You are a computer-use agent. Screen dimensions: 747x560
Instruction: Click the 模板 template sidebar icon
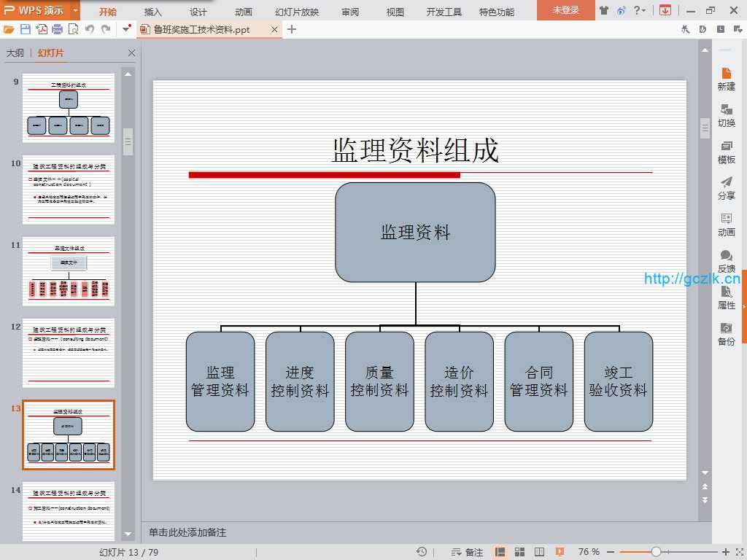(726, 152)
